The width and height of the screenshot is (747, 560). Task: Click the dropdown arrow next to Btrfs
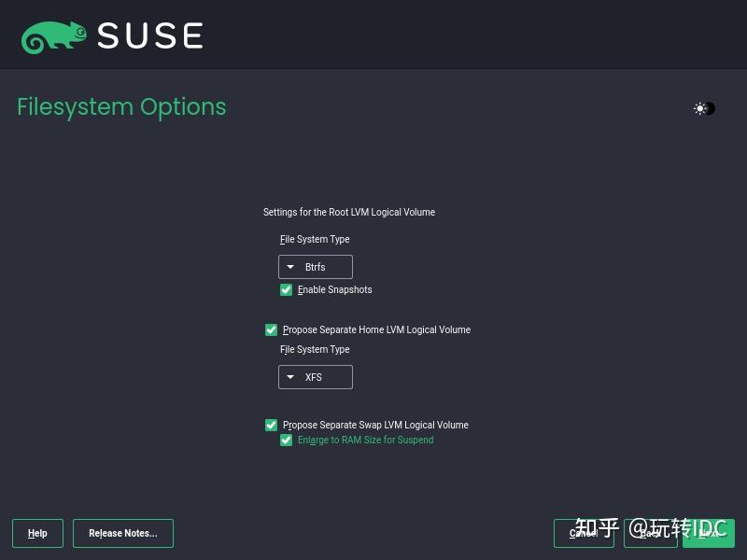click(290, 266)
